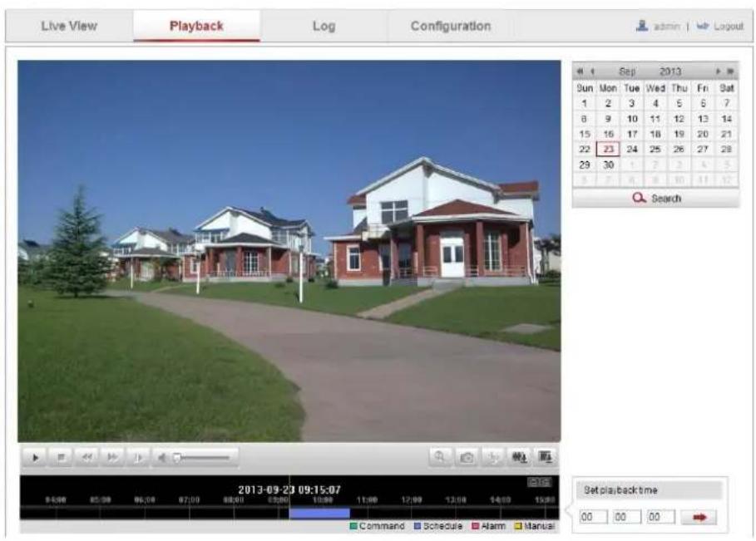Click the 13:00 mark on the timeline
The height and width of the screenshot is (541, 756).
pyautogui.click(x=456, y=500)
